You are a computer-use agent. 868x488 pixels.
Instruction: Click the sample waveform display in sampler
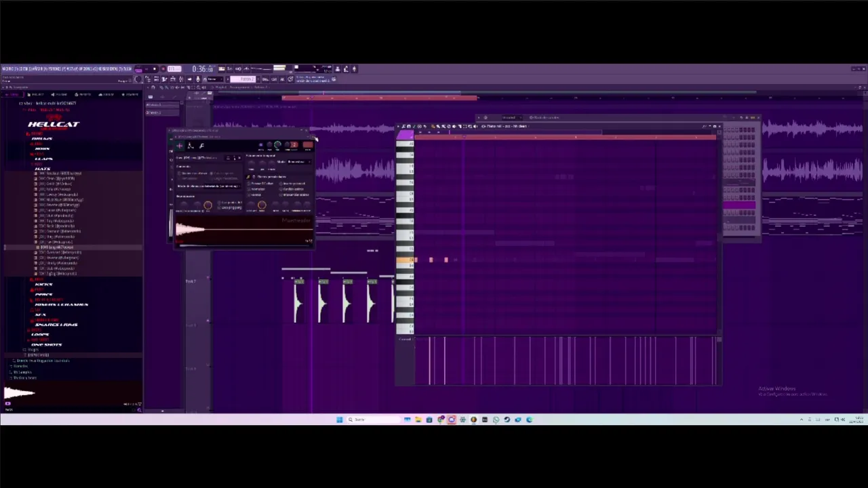(244, 229)
